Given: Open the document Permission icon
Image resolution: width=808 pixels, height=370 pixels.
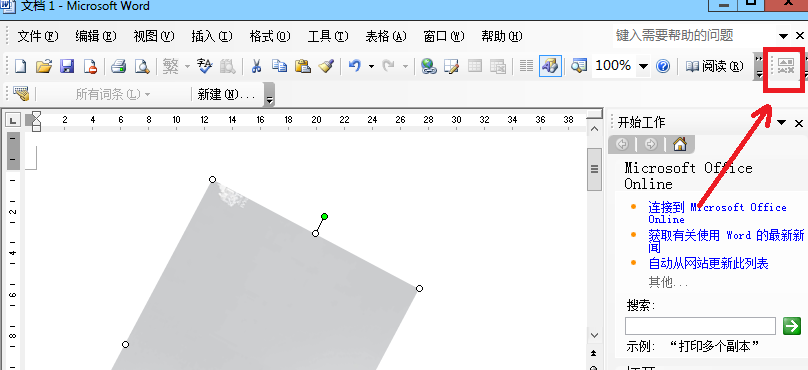Looking at the screenshot, I should point(91,66).
